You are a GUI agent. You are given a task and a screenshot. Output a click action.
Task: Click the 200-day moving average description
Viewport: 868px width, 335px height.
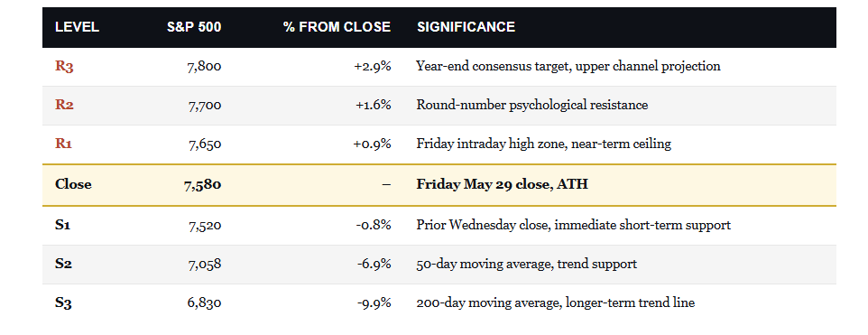point(555,302)
